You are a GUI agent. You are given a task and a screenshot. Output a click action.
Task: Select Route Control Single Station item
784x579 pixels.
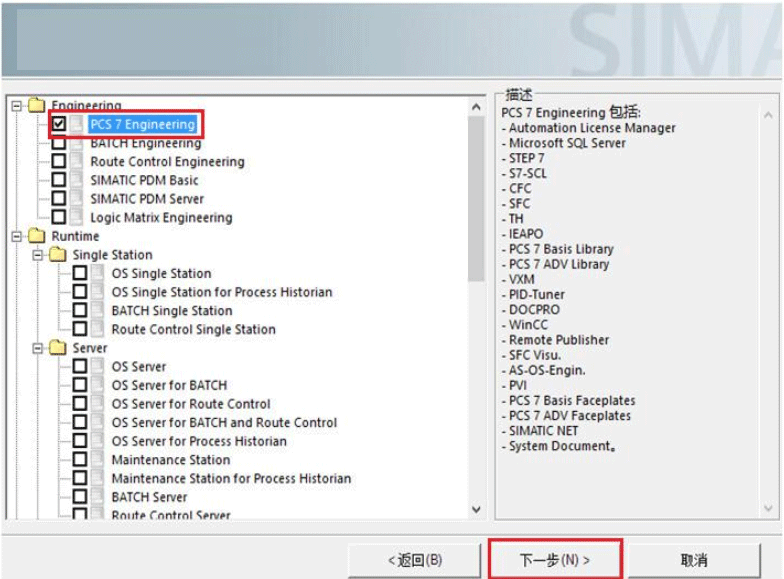pyautogui.click(x=194, y=330)
